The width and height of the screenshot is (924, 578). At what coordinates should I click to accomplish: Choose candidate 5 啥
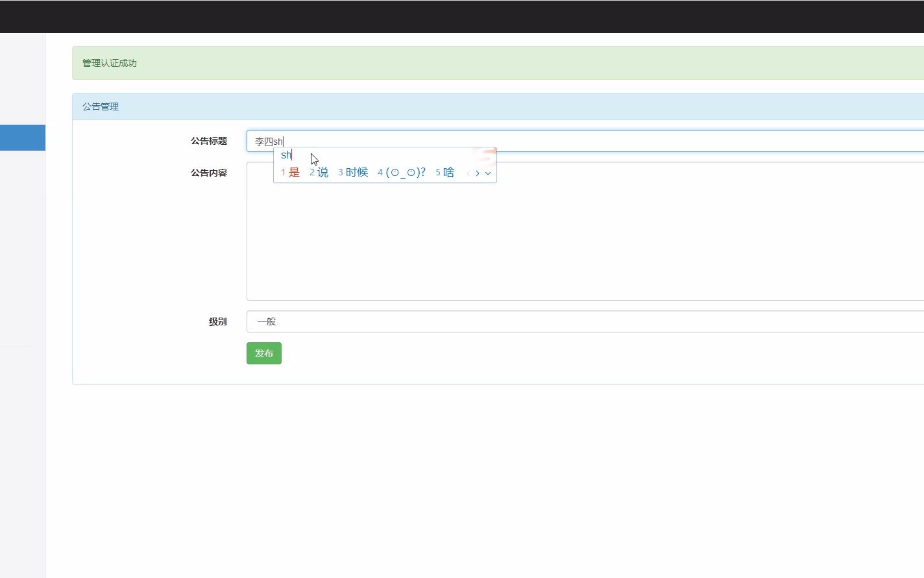pos(444,172)
